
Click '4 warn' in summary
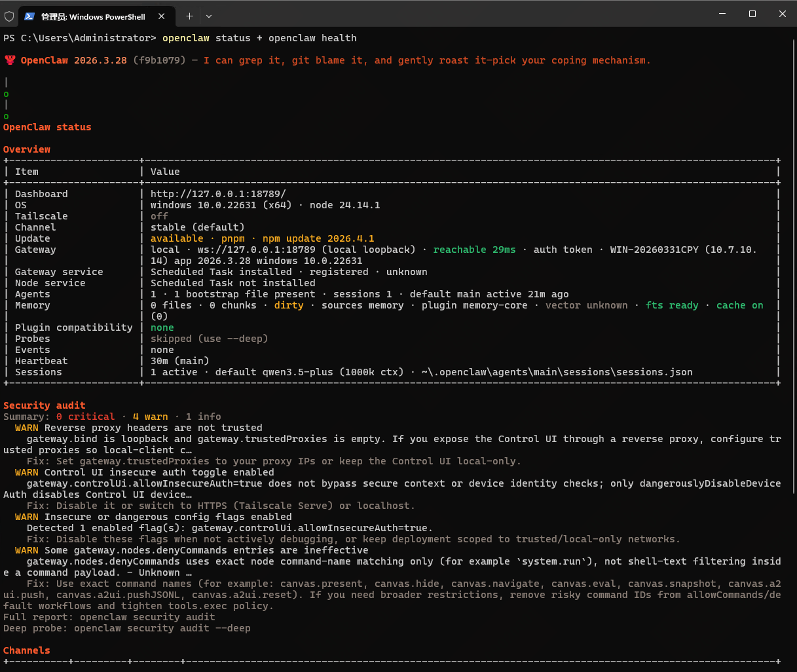pyautogui.click(x=151, y=417)
